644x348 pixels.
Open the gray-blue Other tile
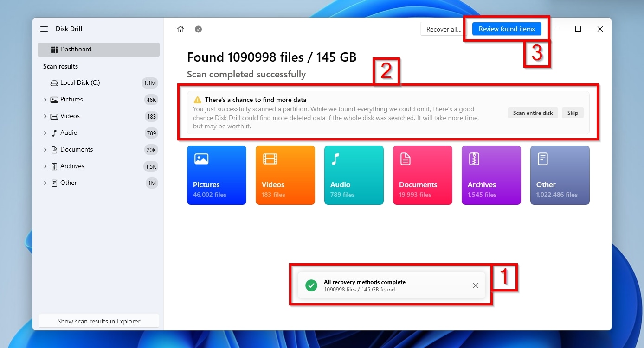pyautogui.click(x=560, y=175)
